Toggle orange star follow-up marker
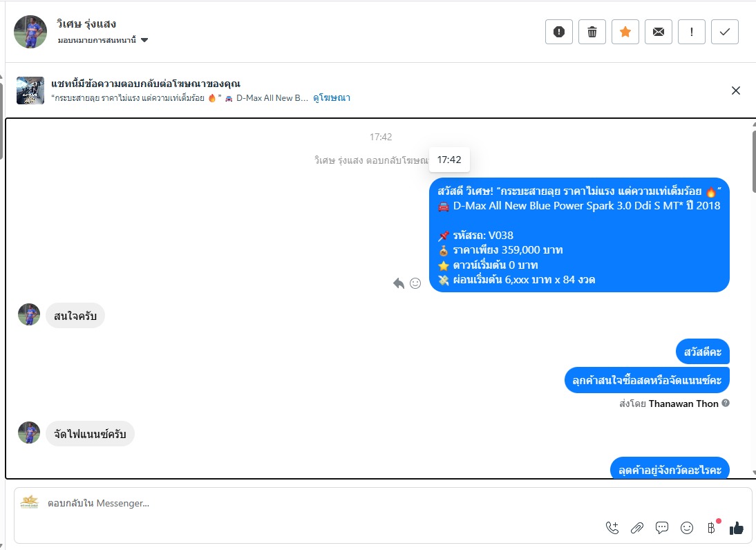 [x=625, y=32]
